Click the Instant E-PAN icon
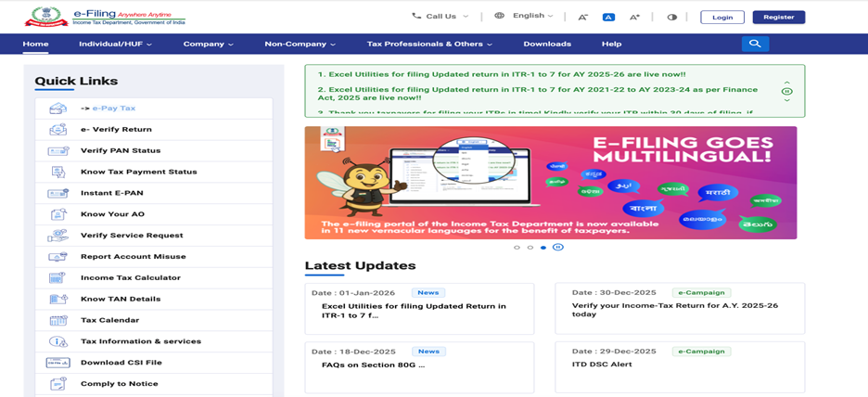The image size is (868, 397). coord(57,193)
